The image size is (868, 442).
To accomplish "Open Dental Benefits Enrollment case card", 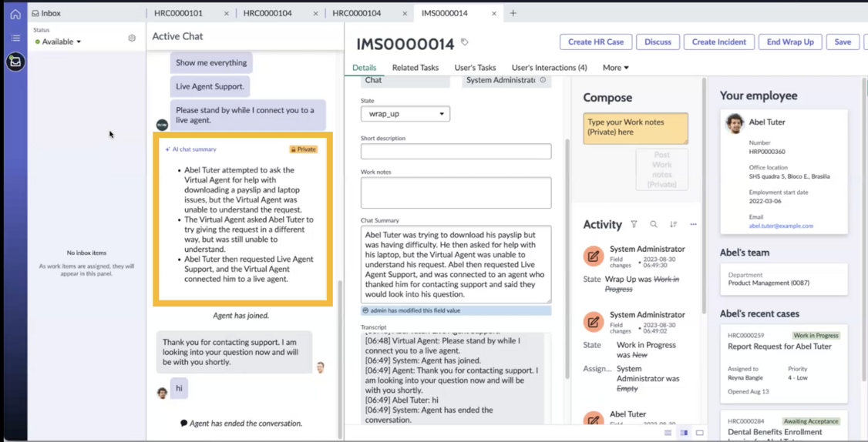I will click(784, 426).
